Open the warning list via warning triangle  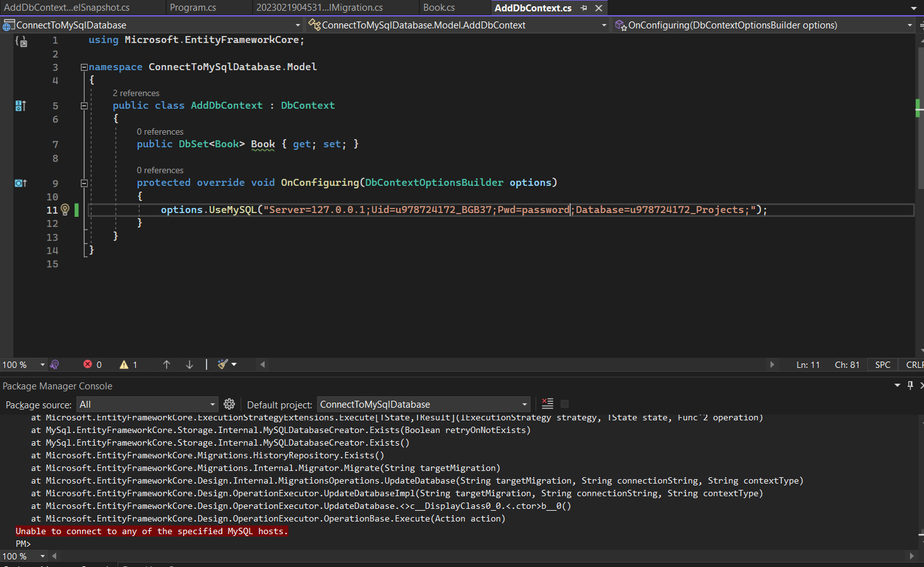[x=124, y=364]
